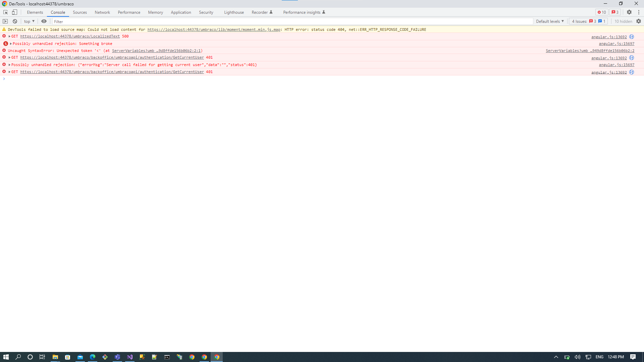Open the Network tab
Image resolution: width=644 pixels, height=362 pixels.
(102, 12)
